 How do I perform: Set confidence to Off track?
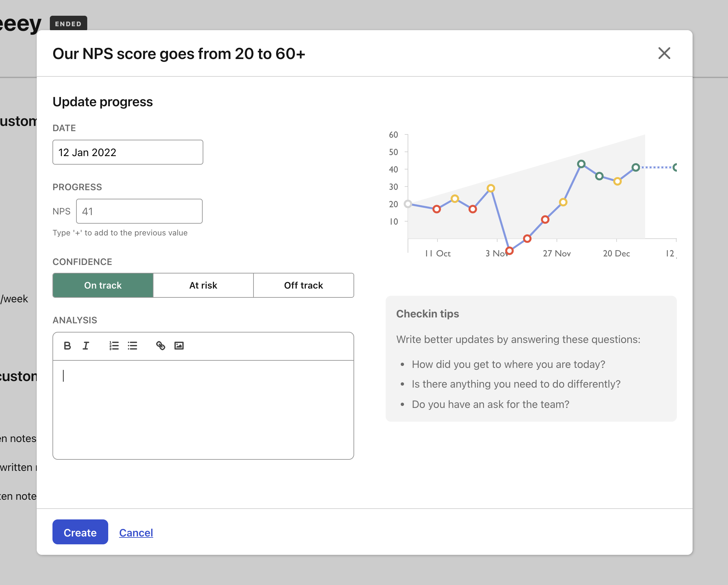[303, 285]
